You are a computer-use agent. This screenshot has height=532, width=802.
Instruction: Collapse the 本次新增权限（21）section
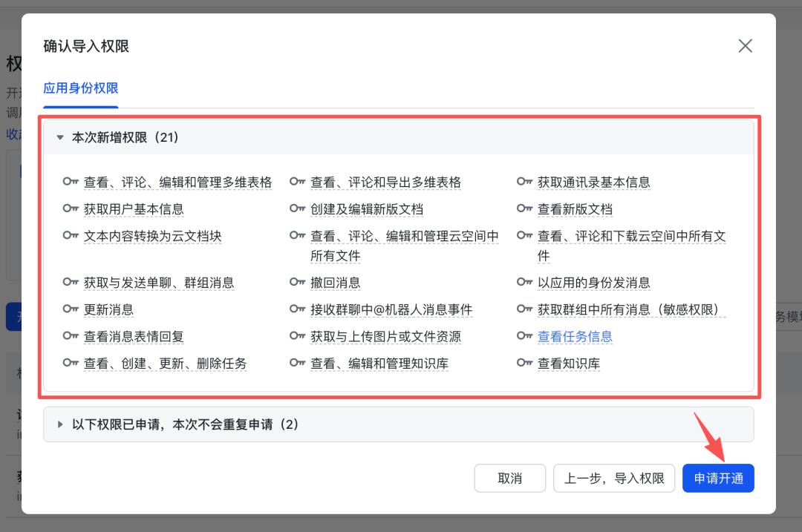tap(60, 137)
